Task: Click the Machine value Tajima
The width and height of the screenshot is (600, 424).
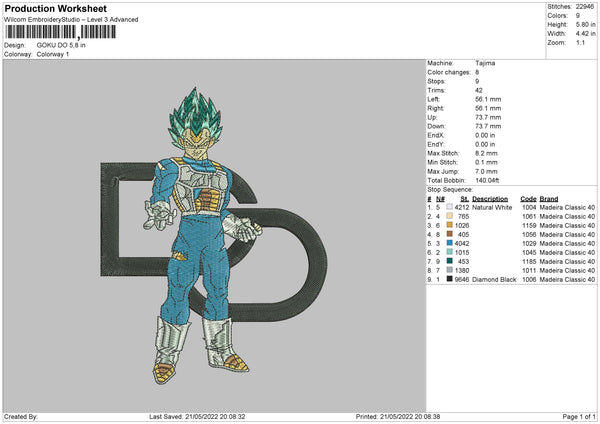Action: (x=485, y=63)
